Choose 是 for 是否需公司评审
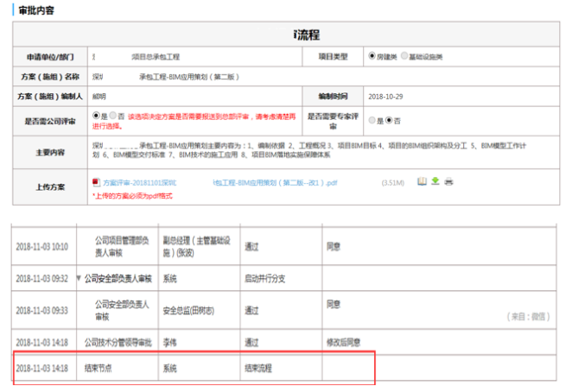The image size is (572, 392). [96, 116]
